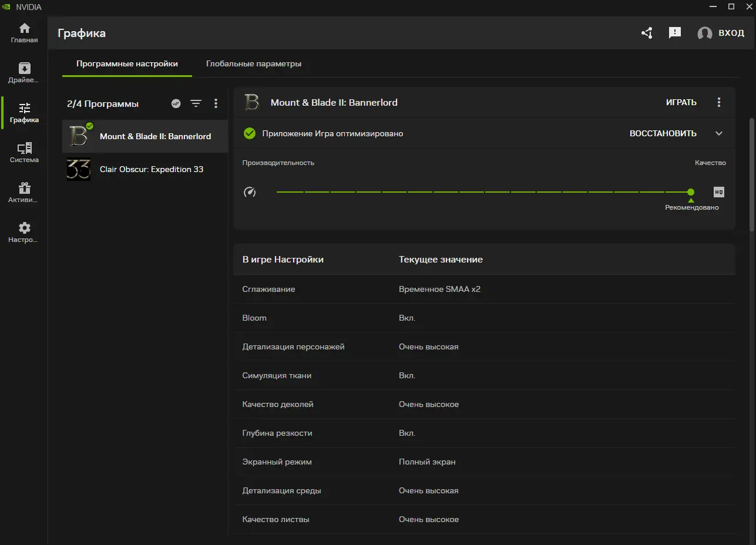Click the Детализация среды row
Viewport: 756px width, 545px height.
(x=484, y=490)
